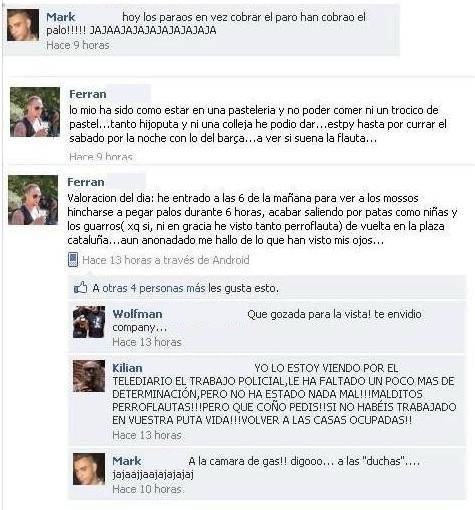The width and height of the screenshot is (475, 510).
Task: Open Ferran's name link on pasteleria post
Action: pos(88,94)
